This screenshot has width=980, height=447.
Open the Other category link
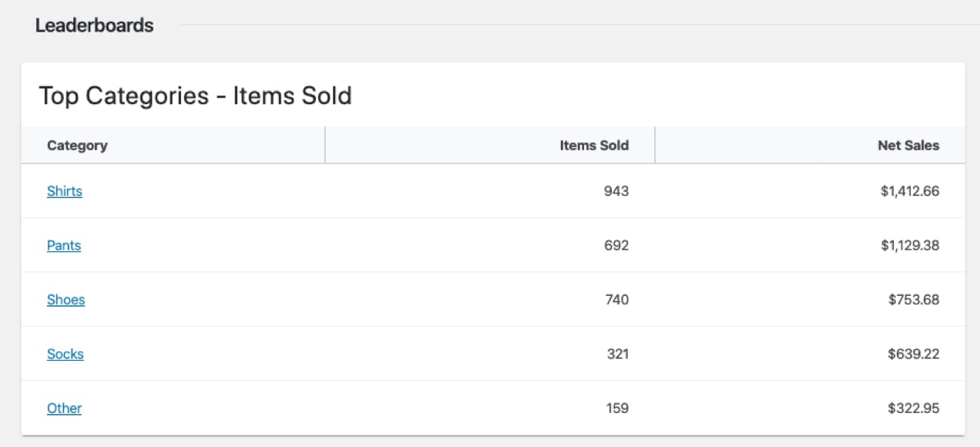(x=64, y=408)
